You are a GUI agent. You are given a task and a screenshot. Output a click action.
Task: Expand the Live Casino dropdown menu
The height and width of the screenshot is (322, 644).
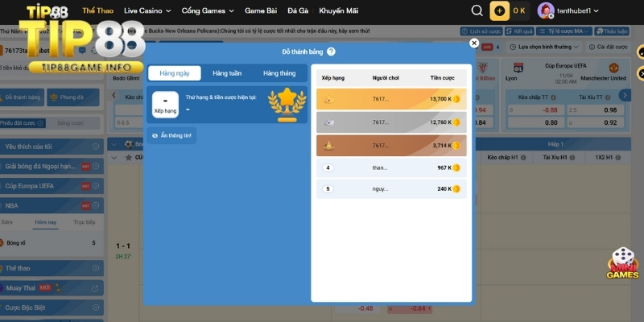coord(147,11)
